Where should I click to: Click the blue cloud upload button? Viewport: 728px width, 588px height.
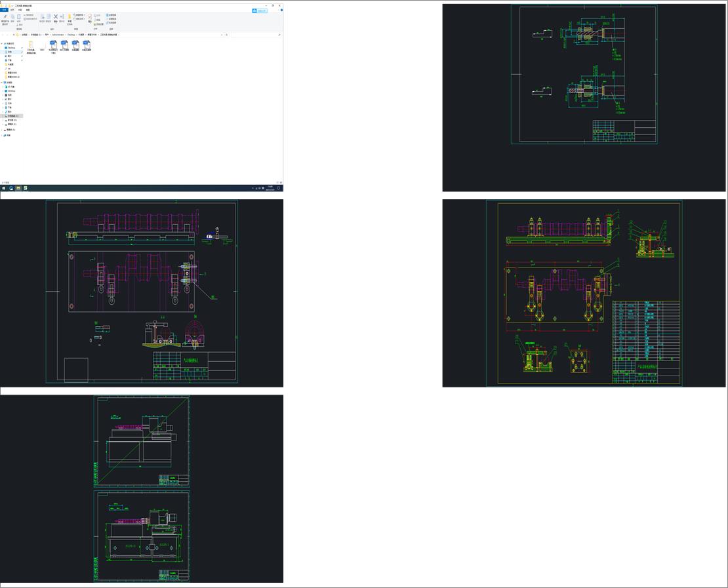click(260, 10)
